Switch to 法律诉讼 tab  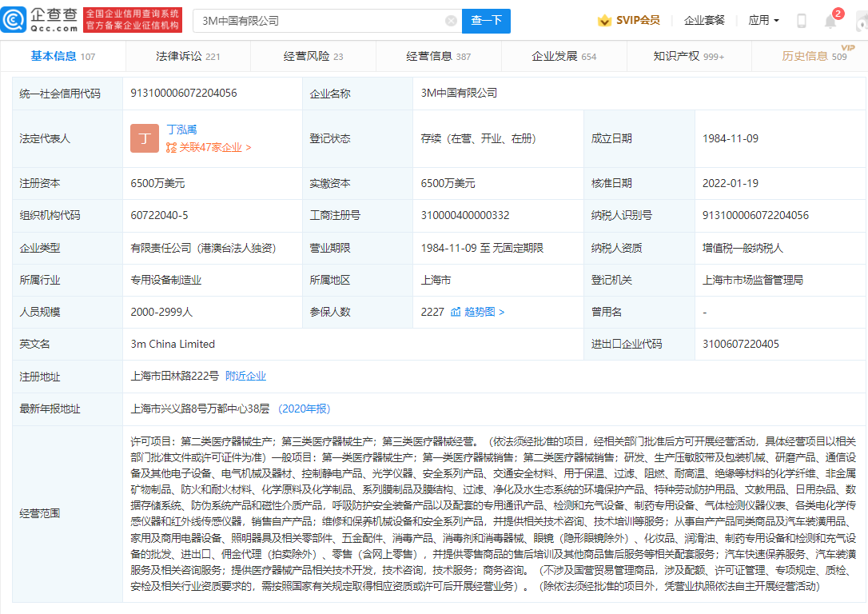coord(188,56)
